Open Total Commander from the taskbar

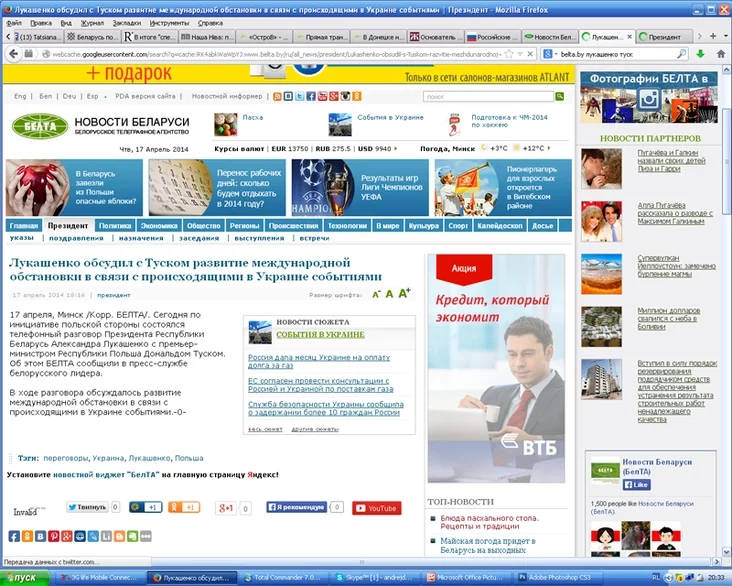click(283, 578)
